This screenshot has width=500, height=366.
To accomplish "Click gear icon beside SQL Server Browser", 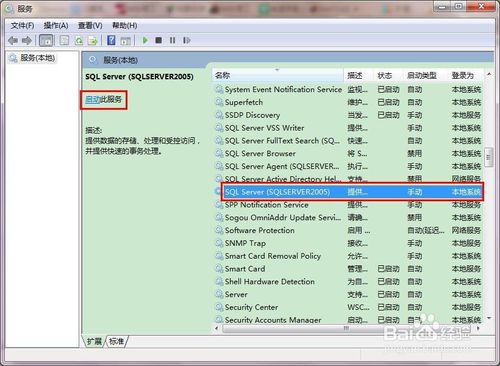I will 219,154.
